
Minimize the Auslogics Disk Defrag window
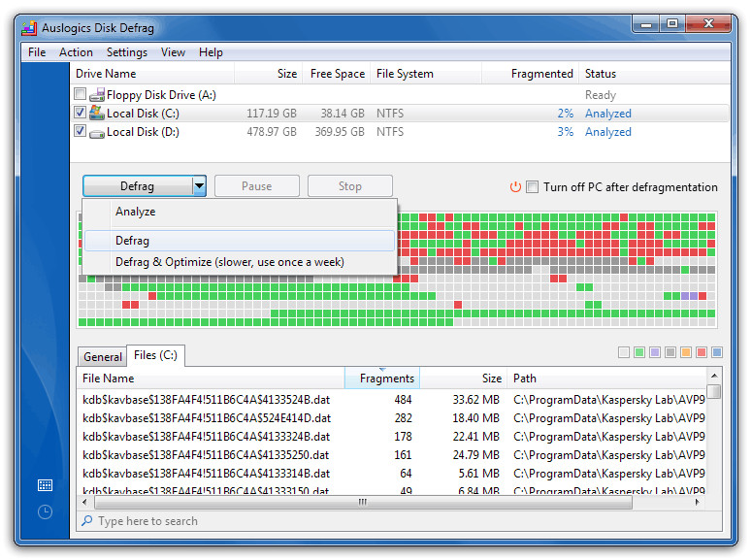click(646, 24)
